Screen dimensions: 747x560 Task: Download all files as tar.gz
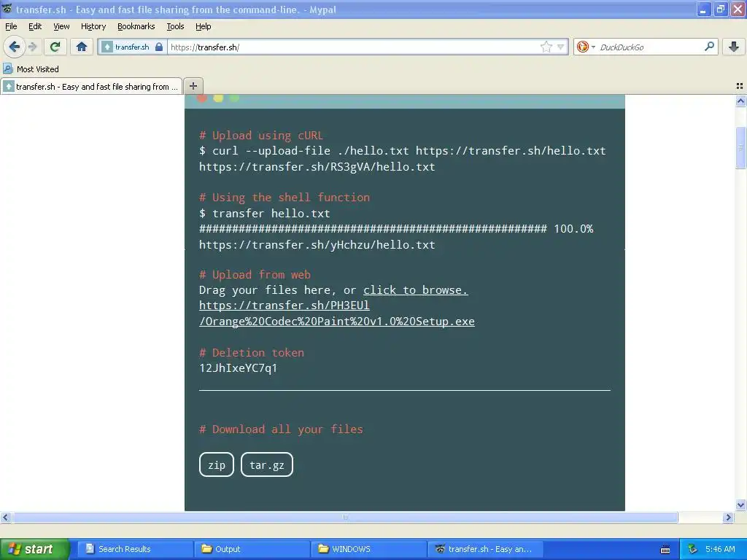point(267,464)
